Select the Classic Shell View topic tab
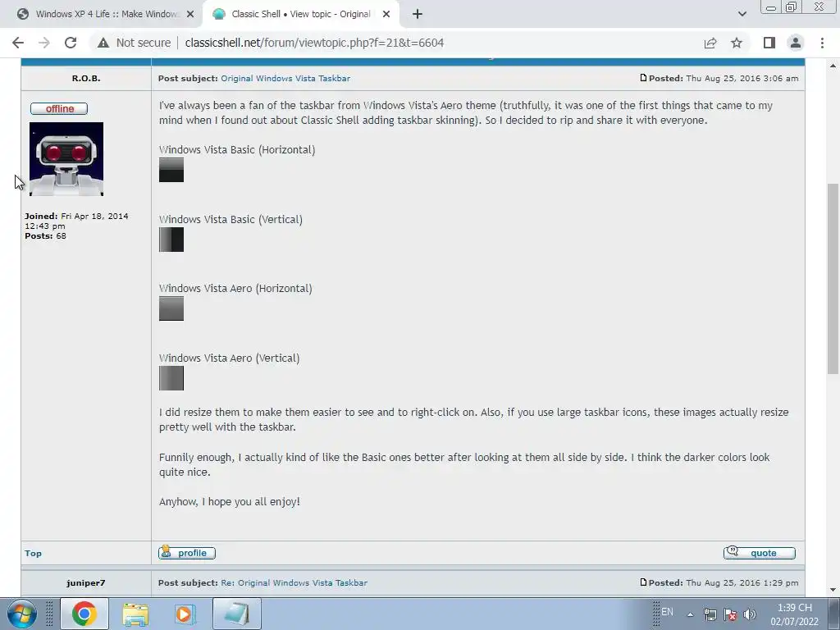The image size is (840, 630). coord(300,15)
